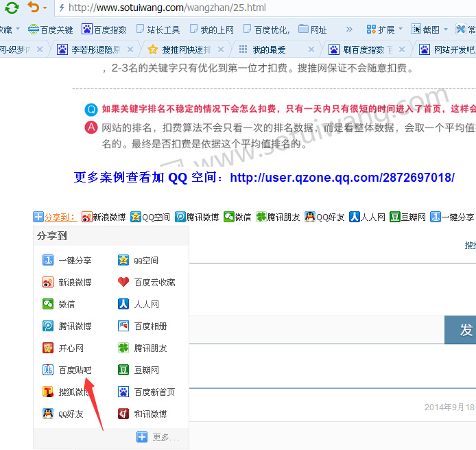Select 新浪微博 in share popup
The width and height of the screenshot is (476, 450).
point(67,283)
